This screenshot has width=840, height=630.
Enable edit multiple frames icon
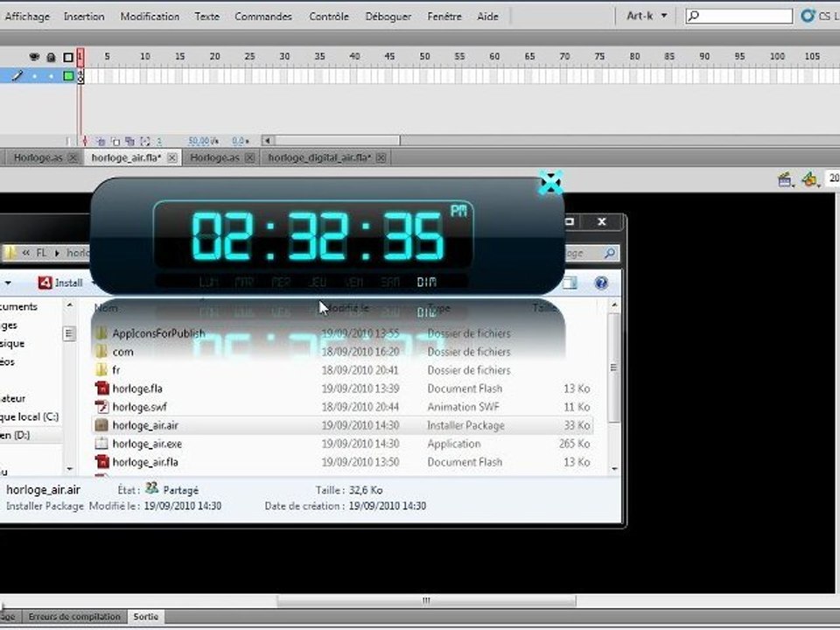tap(129, 142)
